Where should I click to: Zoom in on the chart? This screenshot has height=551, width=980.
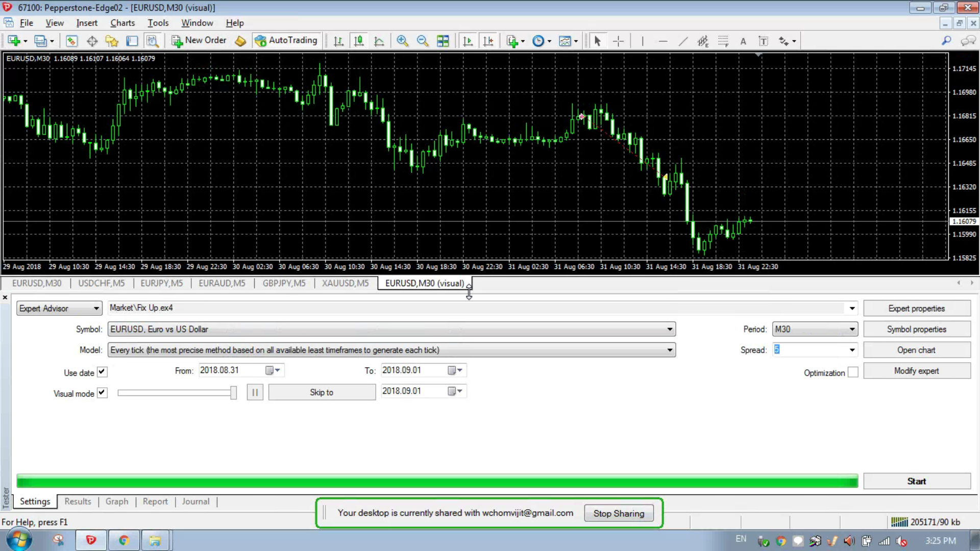coord(402,41)
